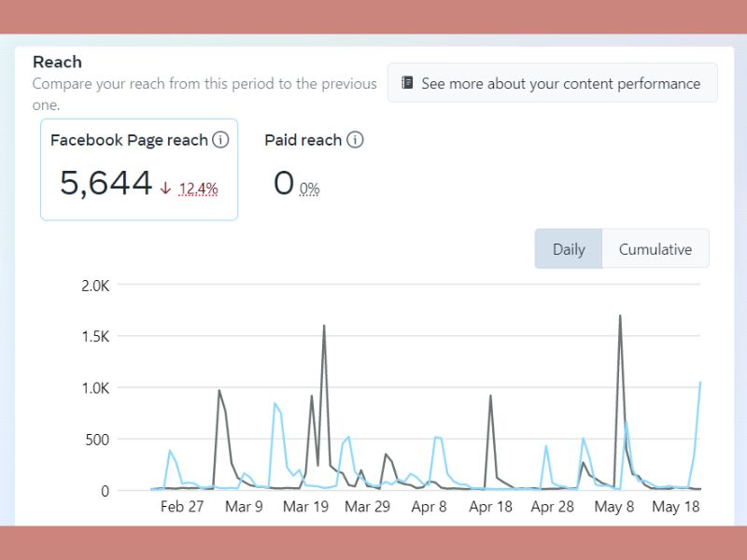Open See more about your content performance
Image resolution: width=747 pixels, height=560 pixels.
point(553,83)
